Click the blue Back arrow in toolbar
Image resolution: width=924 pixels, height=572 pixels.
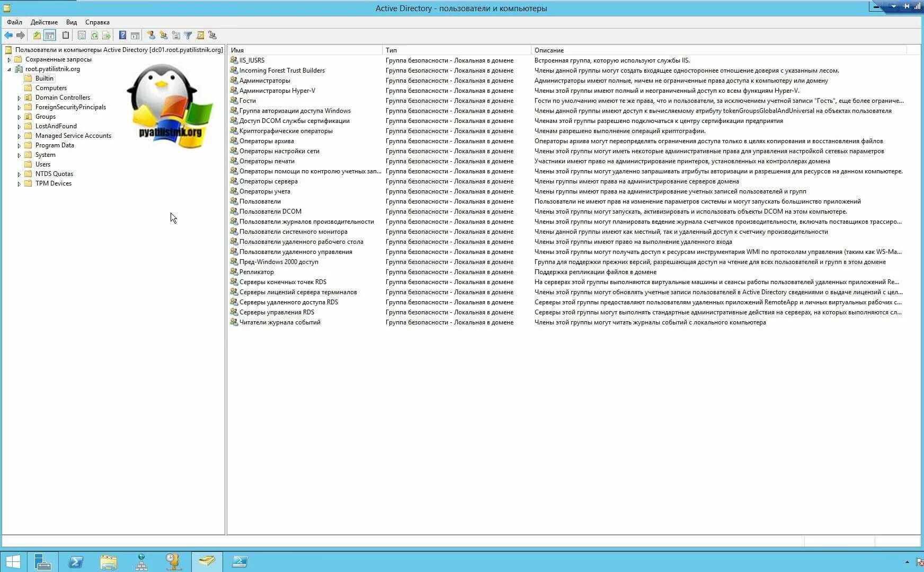8,36
